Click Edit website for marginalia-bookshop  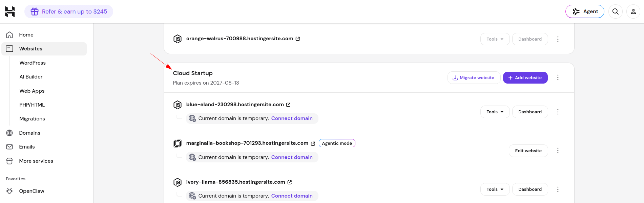coord(528,151)
